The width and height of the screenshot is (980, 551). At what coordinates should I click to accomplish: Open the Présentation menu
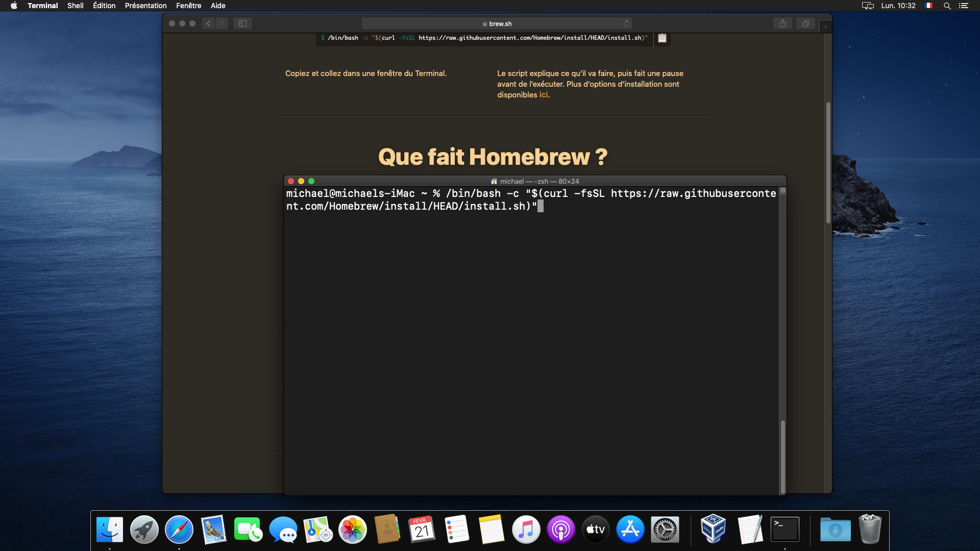(x=145, y=6)
